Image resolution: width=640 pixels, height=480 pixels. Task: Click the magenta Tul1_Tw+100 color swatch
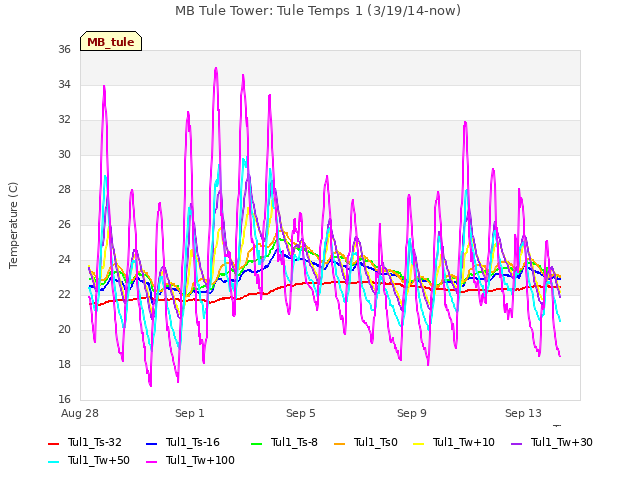coord(151,462)
